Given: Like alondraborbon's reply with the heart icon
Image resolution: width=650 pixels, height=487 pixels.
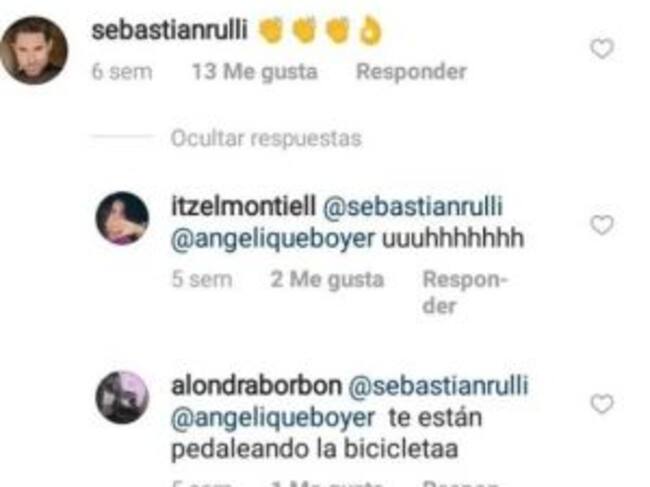Looking at the screenshot, I should pyautogui.click(x=601, y=404).
